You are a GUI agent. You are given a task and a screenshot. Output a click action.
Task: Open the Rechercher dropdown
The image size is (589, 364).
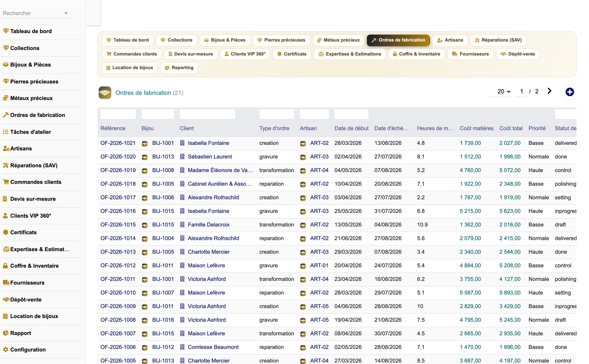click(35, 13)
